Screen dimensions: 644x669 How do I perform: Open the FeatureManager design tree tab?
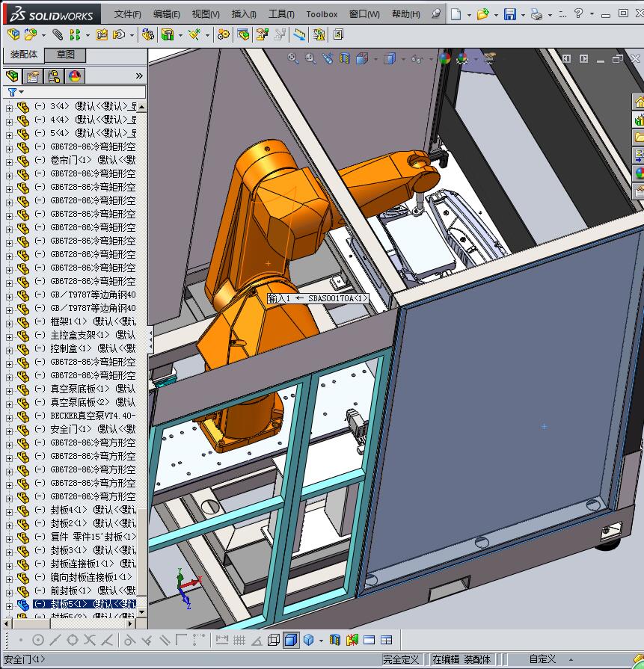coord(13,76)
